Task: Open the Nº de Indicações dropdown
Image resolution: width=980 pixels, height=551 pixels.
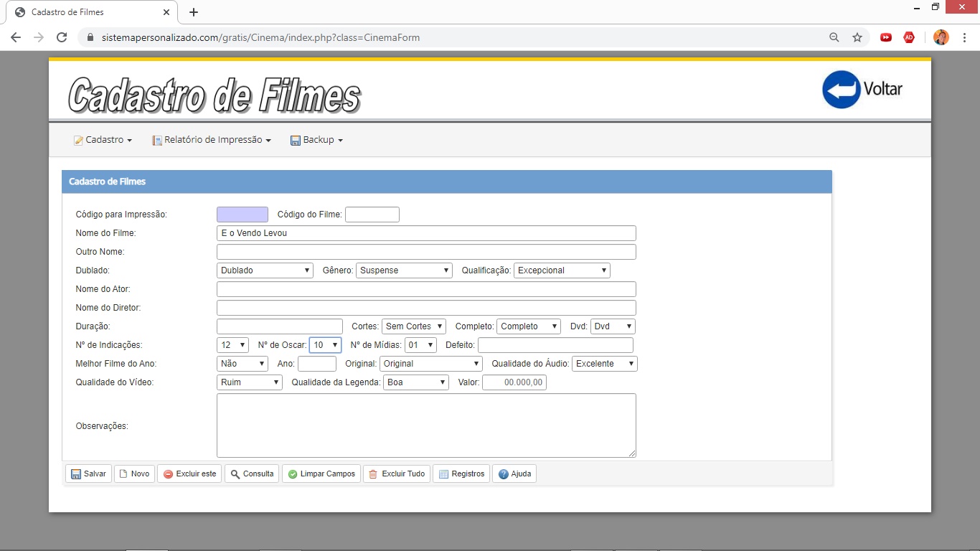Action: (x=232, y=345)
